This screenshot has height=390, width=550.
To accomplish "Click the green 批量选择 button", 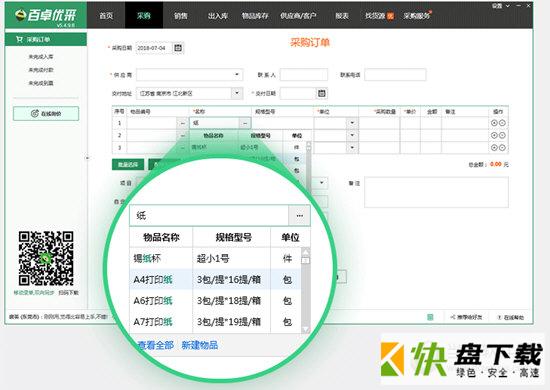I will [x=128, y=164].
